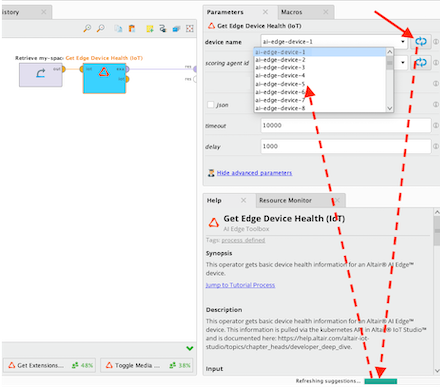440x388 pixels.
Task: Refresh scoring agent id suggestions
Action: [x=421, y=63]
